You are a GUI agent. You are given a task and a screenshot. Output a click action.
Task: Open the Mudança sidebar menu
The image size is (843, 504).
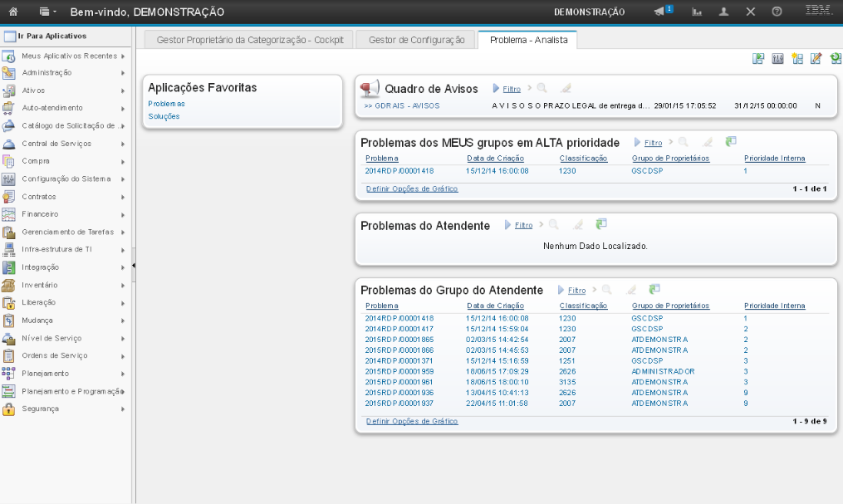37,321
